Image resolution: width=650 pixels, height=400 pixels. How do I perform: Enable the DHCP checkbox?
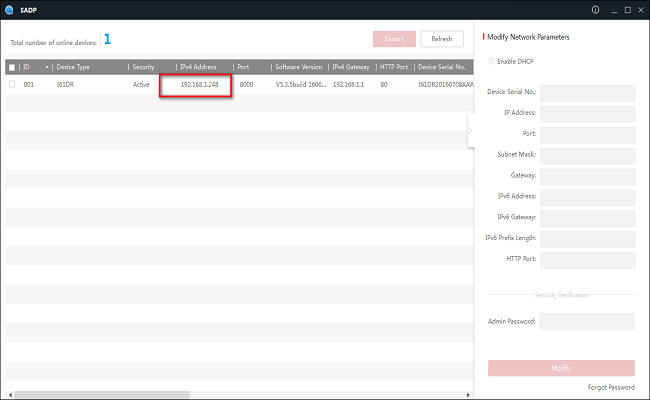click(x=490, y=62)
